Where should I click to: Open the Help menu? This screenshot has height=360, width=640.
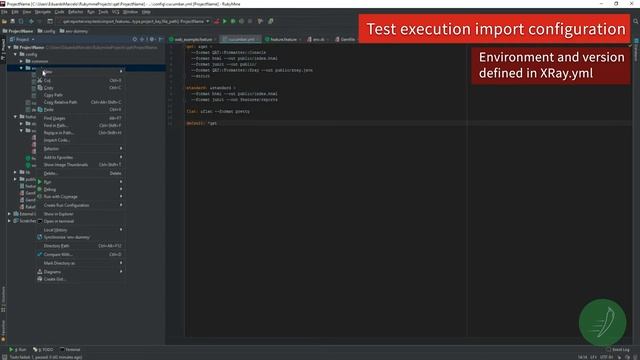point(146,12)
